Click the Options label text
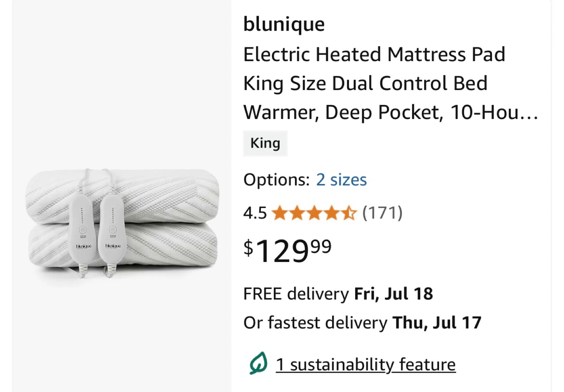 [x=277, y=180]
